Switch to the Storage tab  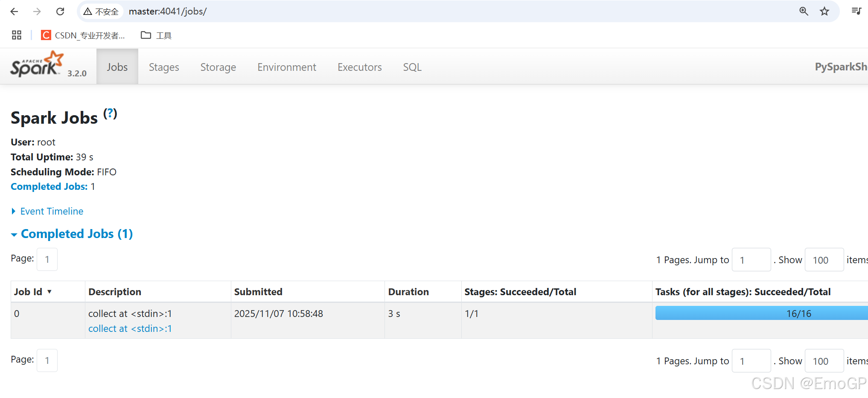coord(218,67)
